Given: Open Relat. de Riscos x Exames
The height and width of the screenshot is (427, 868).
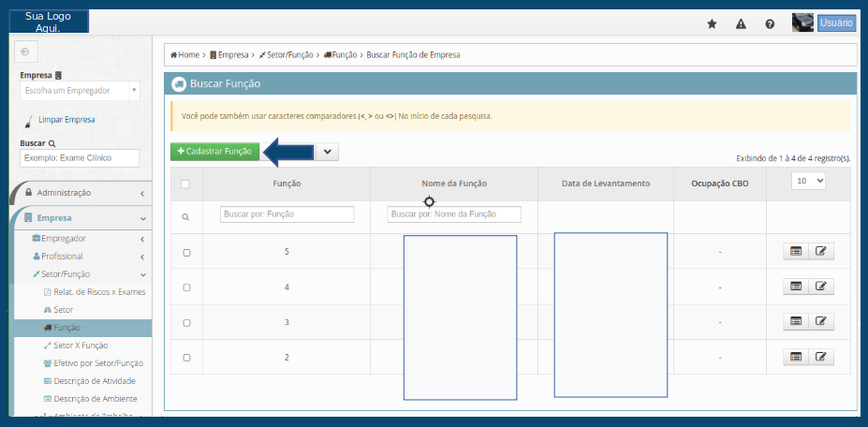Looking at the screenshot, I should point(95,292).
